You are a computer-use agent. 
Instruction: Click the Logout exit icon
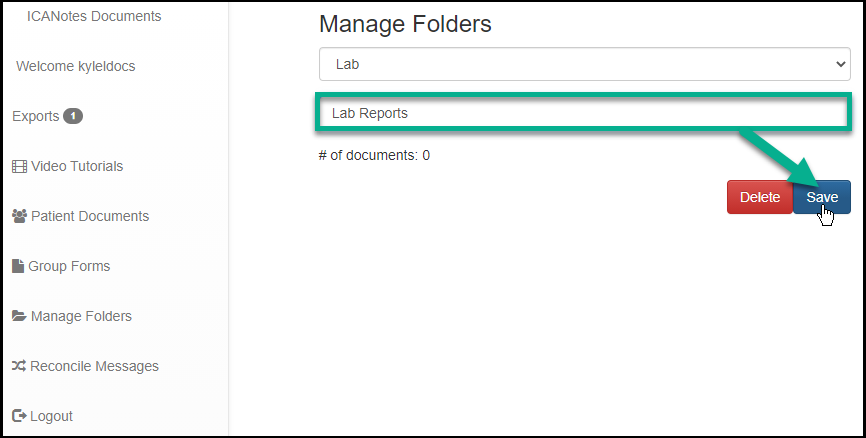pos(19,416)
